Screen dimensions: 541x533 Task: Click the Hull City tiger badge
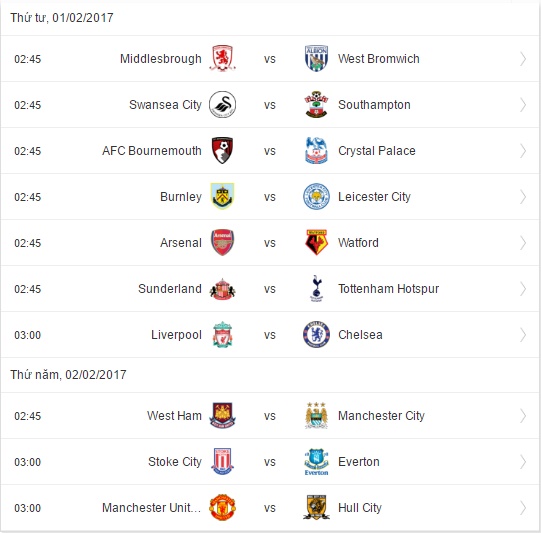(316, 507)
